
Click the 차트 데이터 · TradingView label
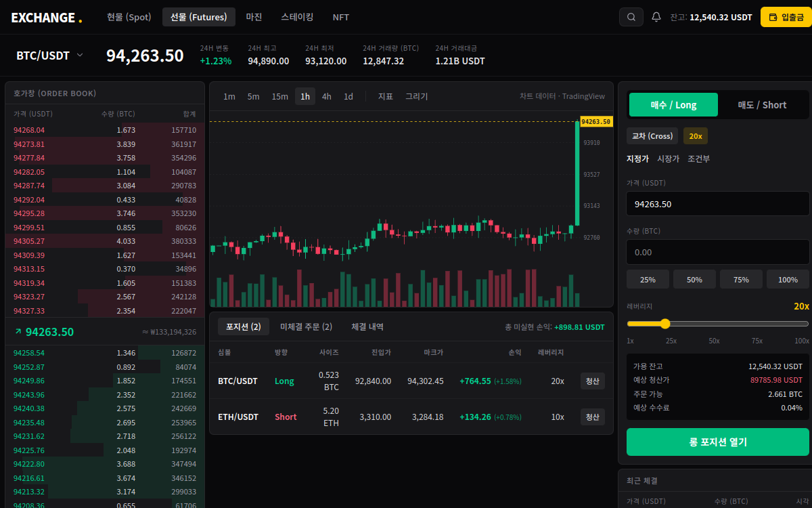[562, 96]
